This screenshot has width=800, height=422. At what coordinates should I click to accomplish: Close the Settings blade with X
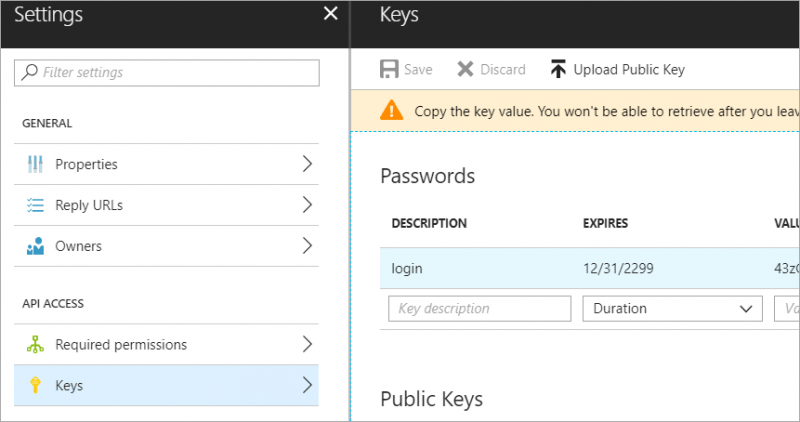coord(331,13)
